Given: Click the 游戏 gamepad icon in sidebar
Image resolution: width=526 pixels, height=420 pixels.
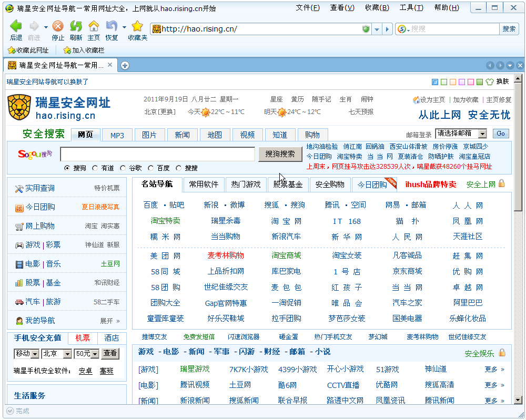Looking at the screenshot, I should 19,245.
